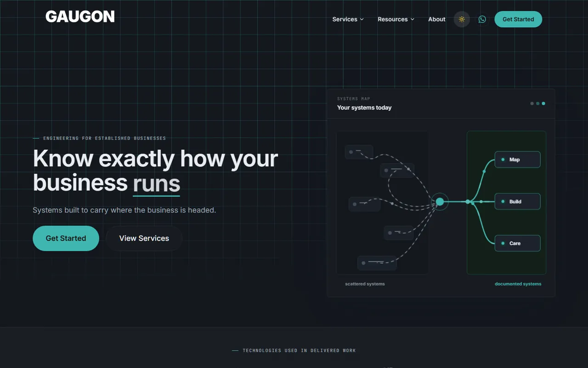Click Get Started in the navigation bar

point(518,19)
